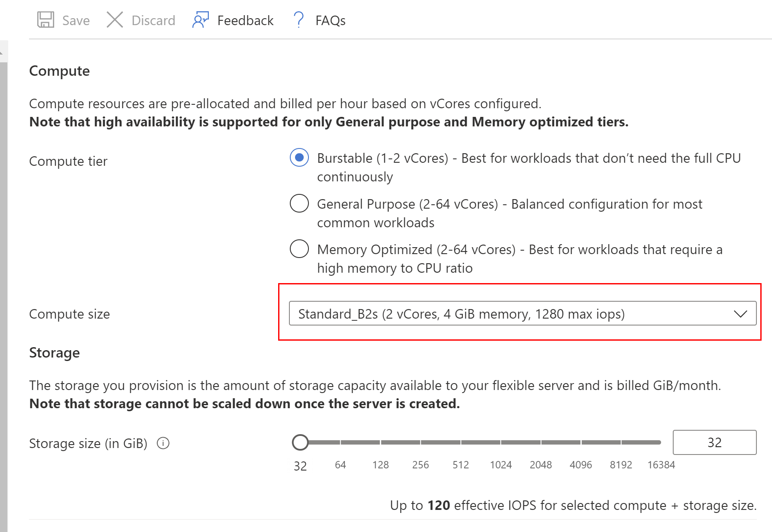Click the Compute size chevron arrow
This screenshot has width=772, height=532.
coord(740,313)
